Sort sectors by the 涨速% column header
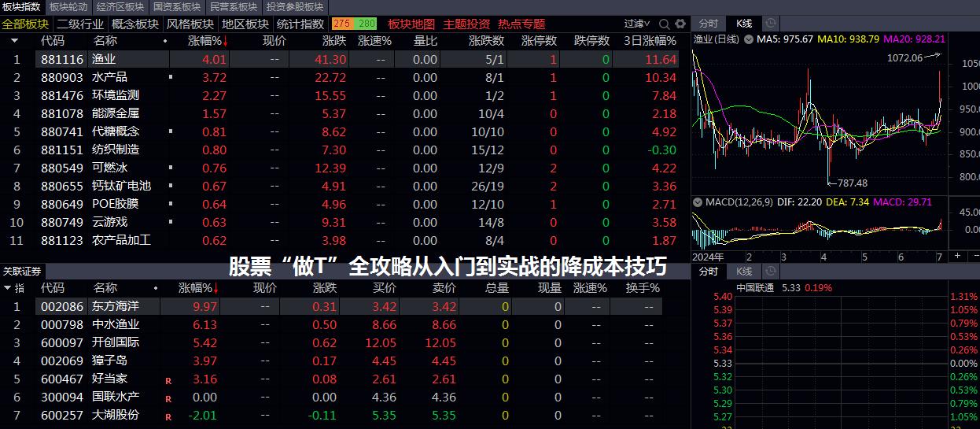980x429 pixels. pyautogui.click(x=374, y=40)
